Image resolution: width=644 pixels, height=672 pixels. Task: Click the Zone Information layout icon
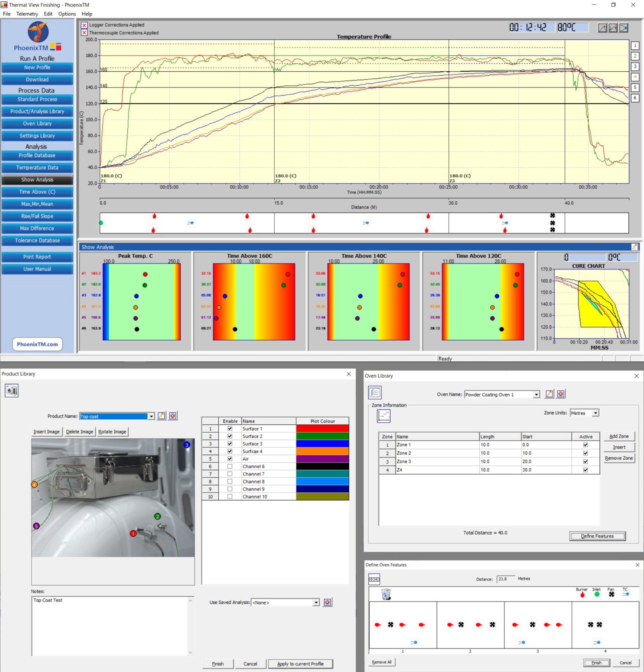tap(384, 416)
